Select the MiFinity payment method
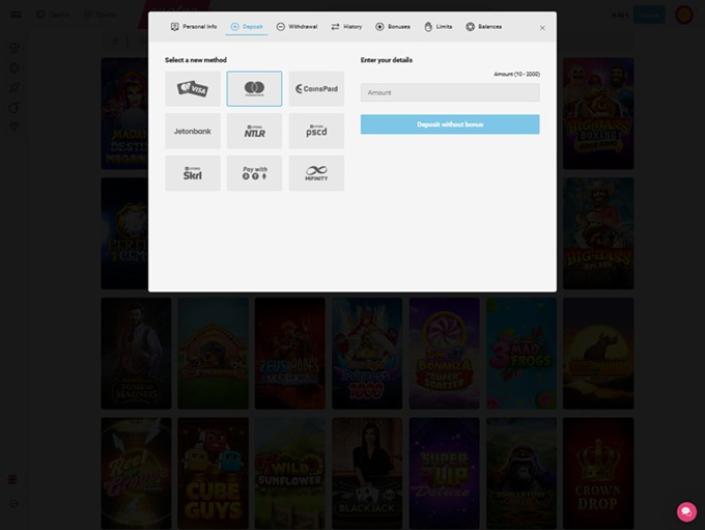The height and width of the screenshot is (530, 705). pos(316,173)
